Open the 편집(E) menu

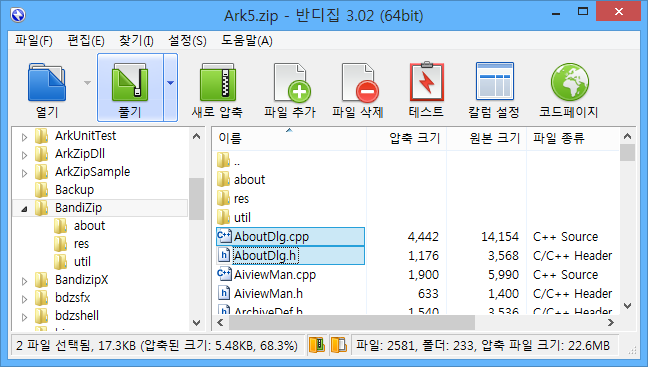(86, 41)
